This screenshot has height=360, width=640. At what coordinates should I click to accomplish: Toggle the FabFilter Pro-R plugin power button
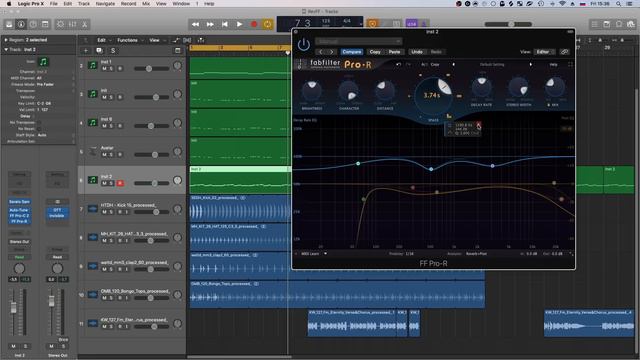coord(303,44)
